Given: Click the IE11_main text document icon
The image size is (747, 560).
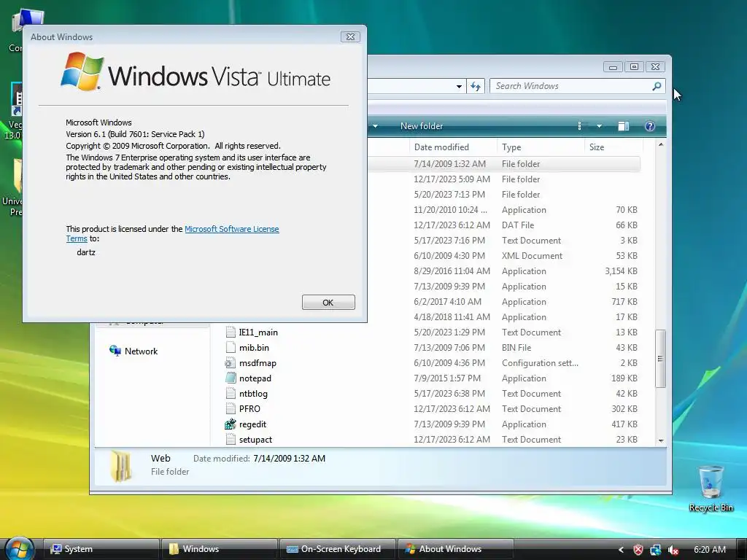Looking at the screenshot, I should (x=231, y=332).
